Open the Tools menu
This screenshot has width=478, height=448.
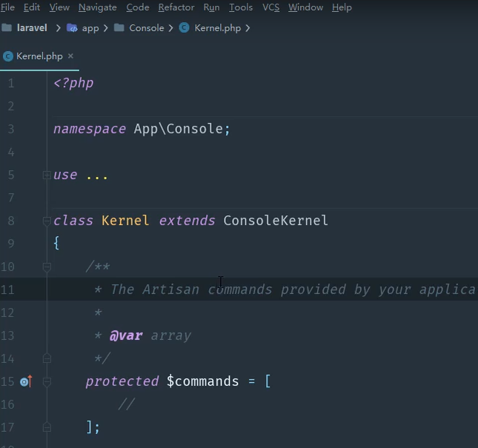240,7
